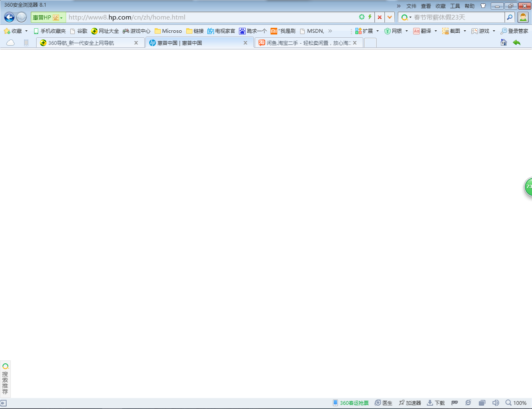
Task: Open the 工具 menu
Action: coord(455,6)
